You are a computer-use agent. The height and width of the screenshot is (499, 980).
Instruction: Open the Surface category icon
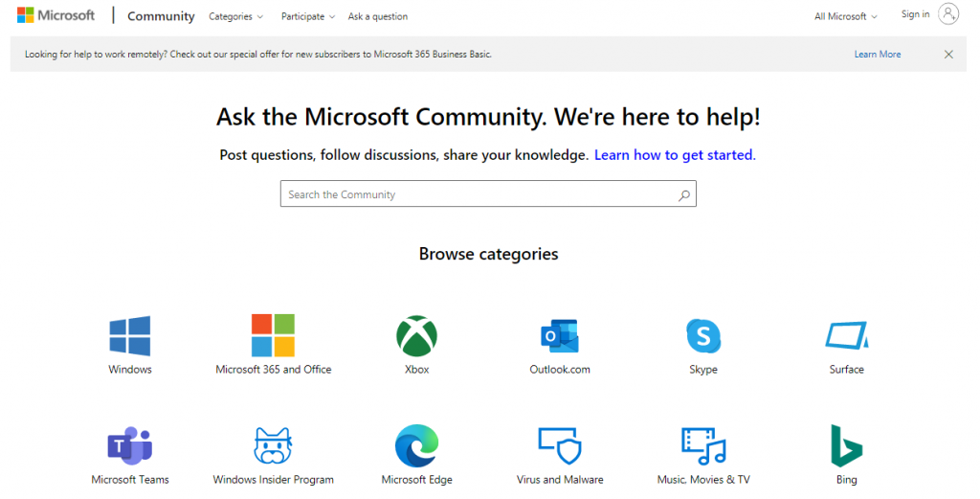pyautogui.click(x=846, y=336)
